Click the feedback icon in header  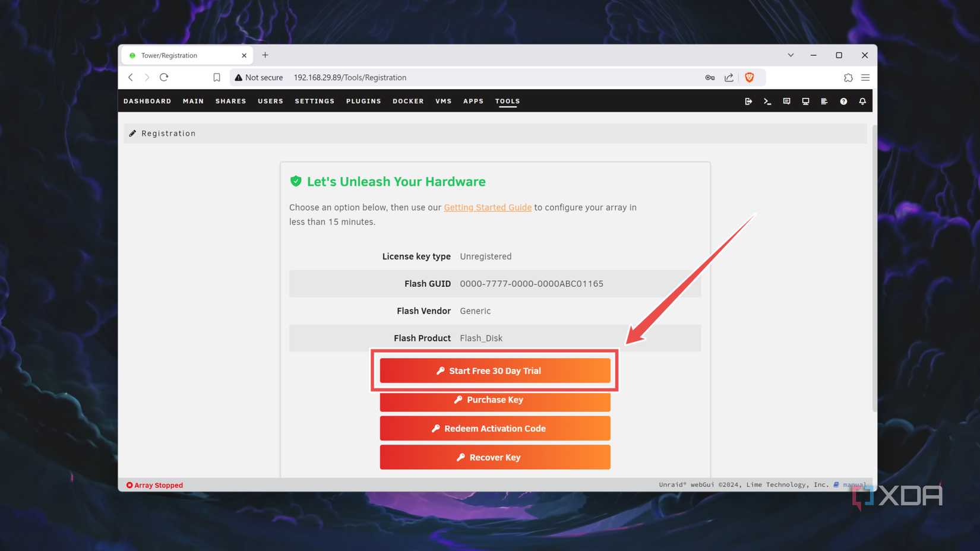[786, 102]
